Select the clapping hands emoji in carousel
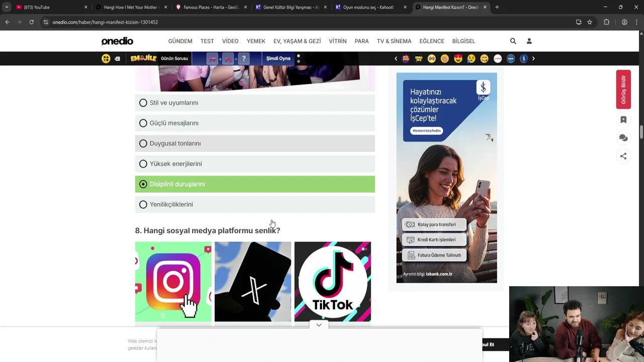 pos(445,59)
